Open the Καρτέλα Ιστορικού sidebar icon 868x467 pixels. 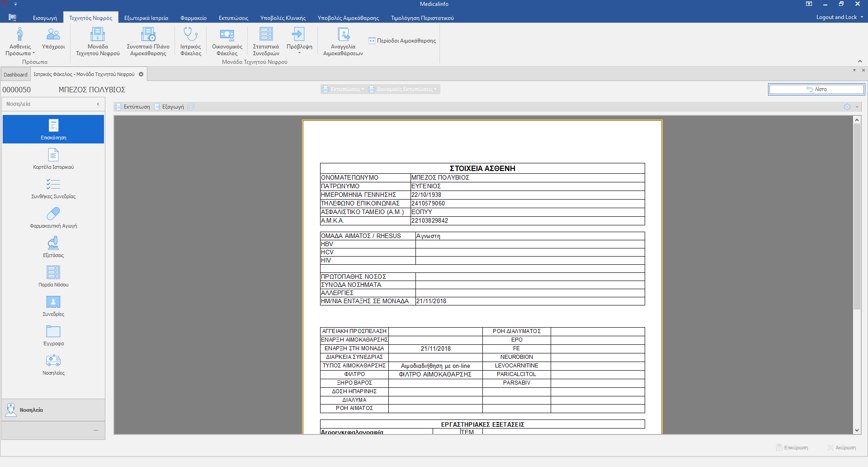[x=53, y=155]
